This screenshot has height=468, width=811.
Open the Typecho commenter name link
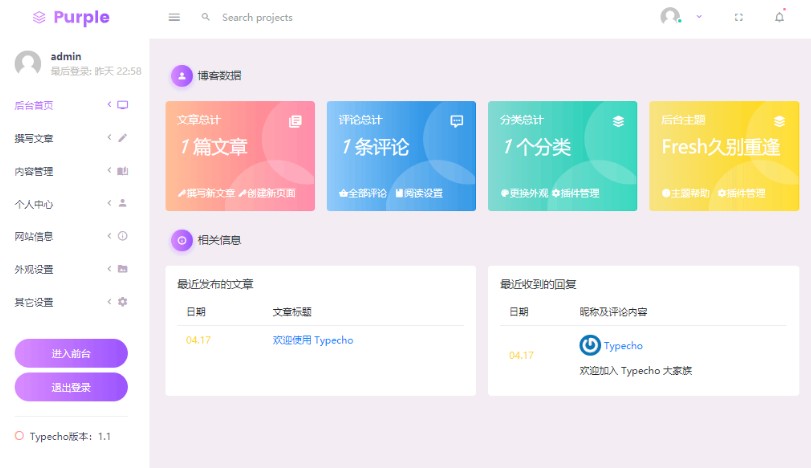(623, 345)
